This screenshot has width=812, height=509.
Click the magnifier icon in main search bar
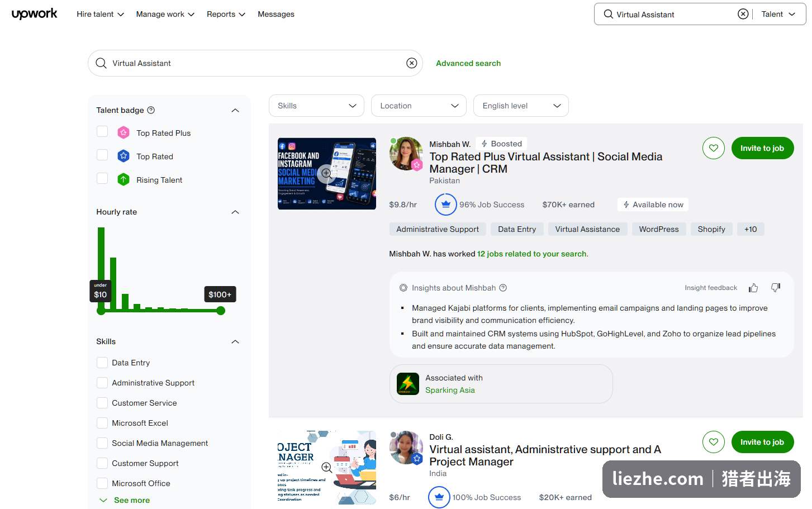click(101, 63)
